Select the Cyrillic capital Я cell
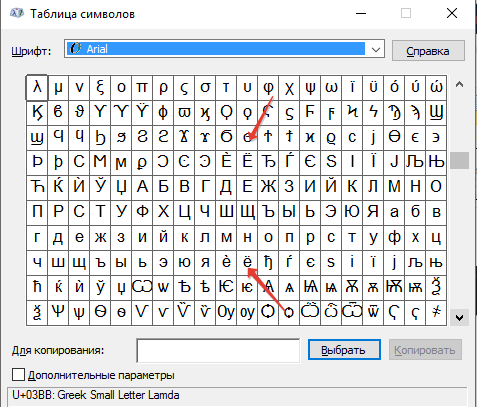Image resolution: width=477 pixels, height=407 pixels. pyautogui.click(x=373, y=213)
